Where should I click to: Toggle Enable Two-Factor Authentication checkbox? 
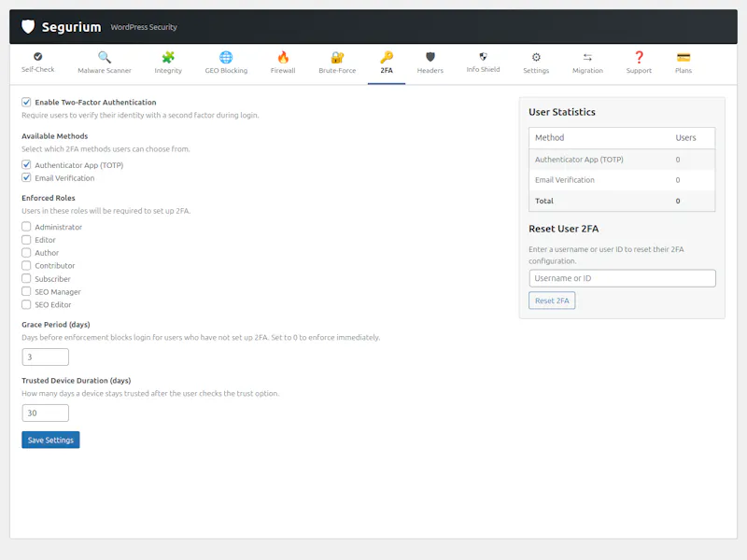[x=26, y=102]
